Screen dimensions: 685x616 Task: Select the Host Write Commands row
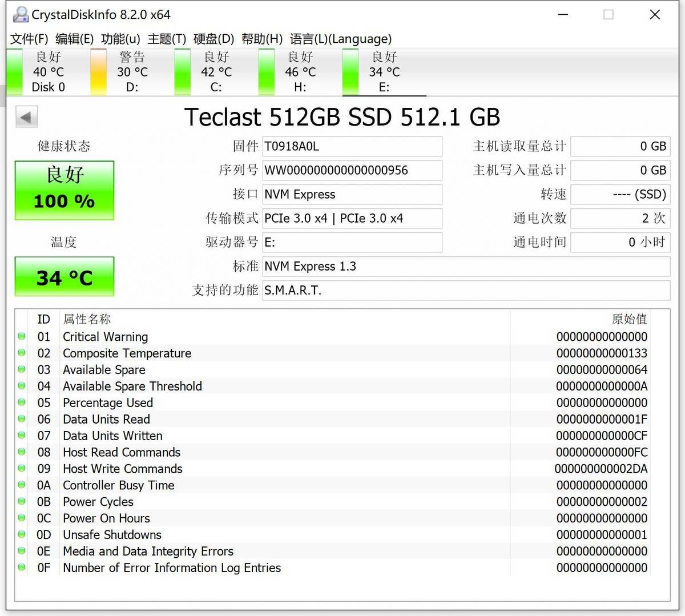pos(333,469)
